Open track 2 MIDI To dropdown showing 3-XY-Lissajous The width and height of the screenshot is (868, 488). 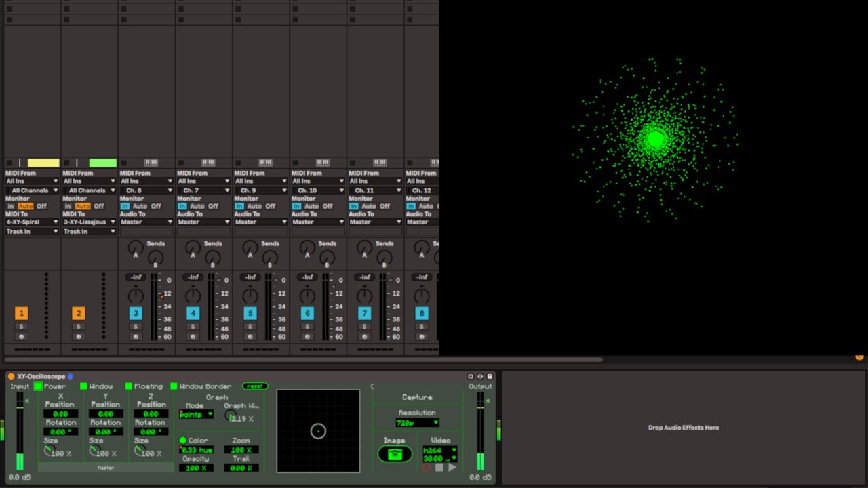tap(89, 222)
